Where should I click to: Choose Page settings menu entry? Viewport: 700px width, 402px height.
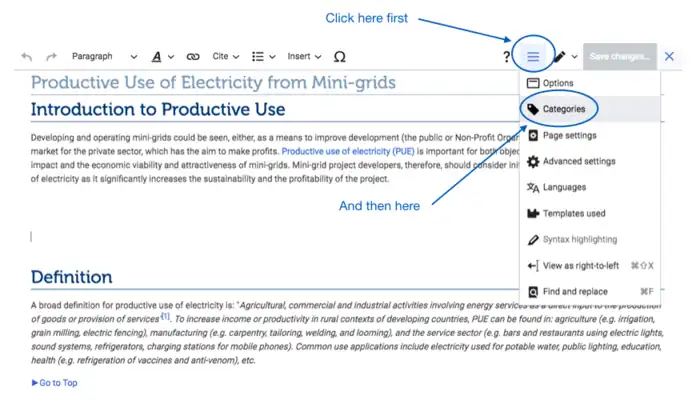point(569,134)
